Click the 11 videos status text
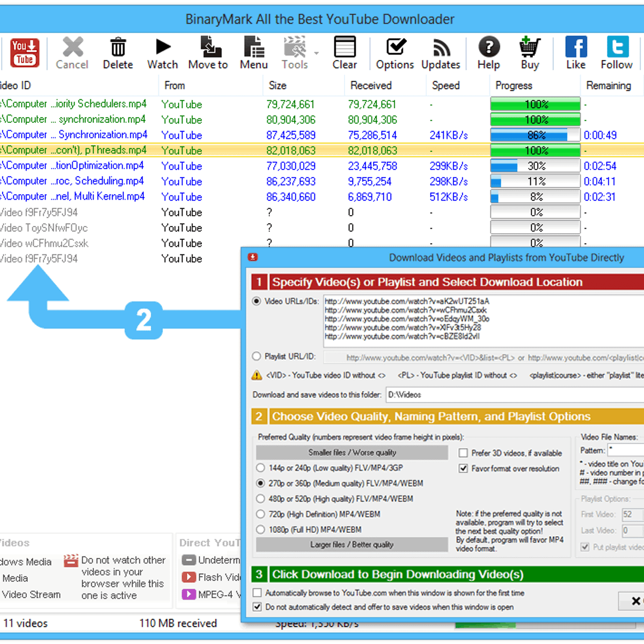The height and width of the screenshot is (644, 644). point(25,623)
